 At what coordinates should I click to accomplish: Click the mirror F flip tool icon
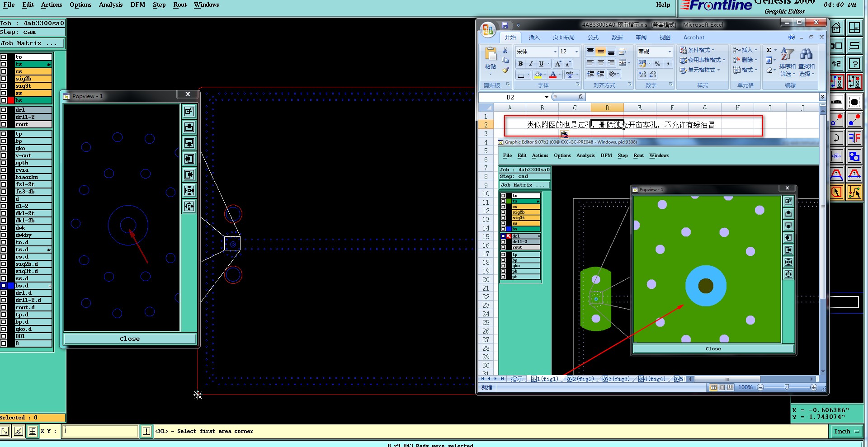[854, 138]
